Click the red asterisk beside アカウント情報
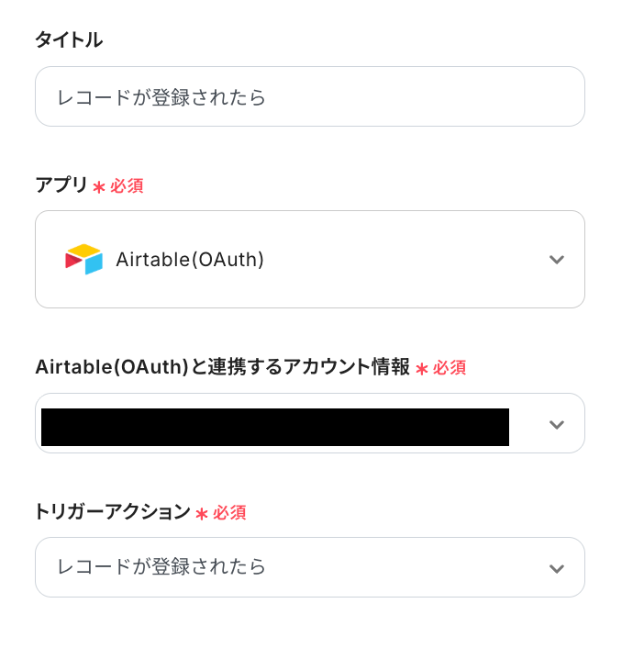644x659 pixels. (x=422, y=368)
